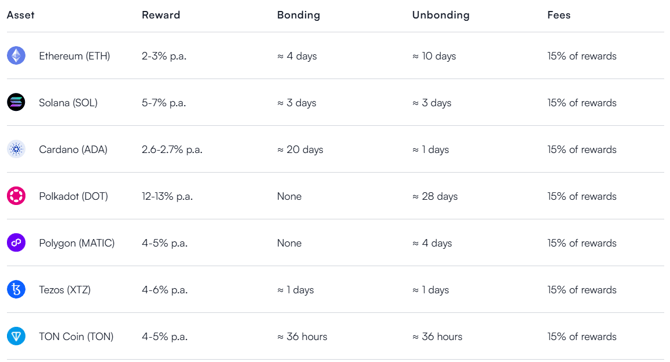Image resolution: width=670 pixels, height=362 pixels.
Task: Select the Polkadot (DOT) asset name
Action: (x=73, y=196)
